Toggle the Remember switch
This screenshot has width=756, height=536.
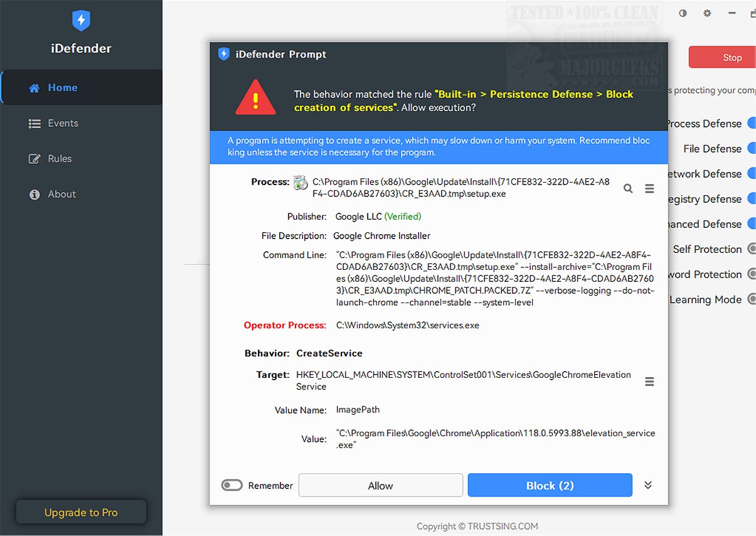[232, 485]
